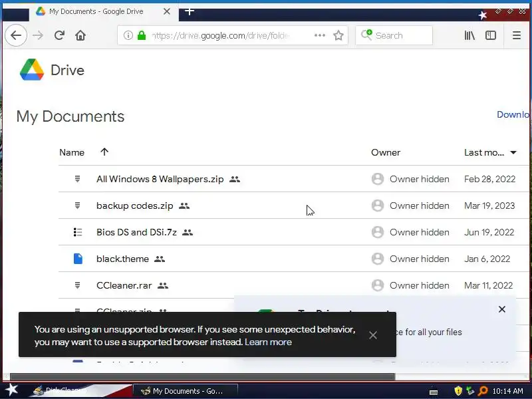Click the Download link at right

click(x=513, y=114)
